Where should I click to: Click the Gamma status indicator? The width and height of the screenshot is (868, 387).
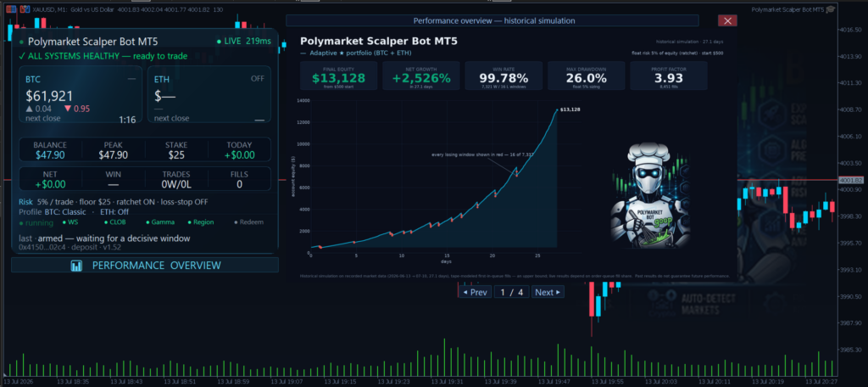(160, 222)
